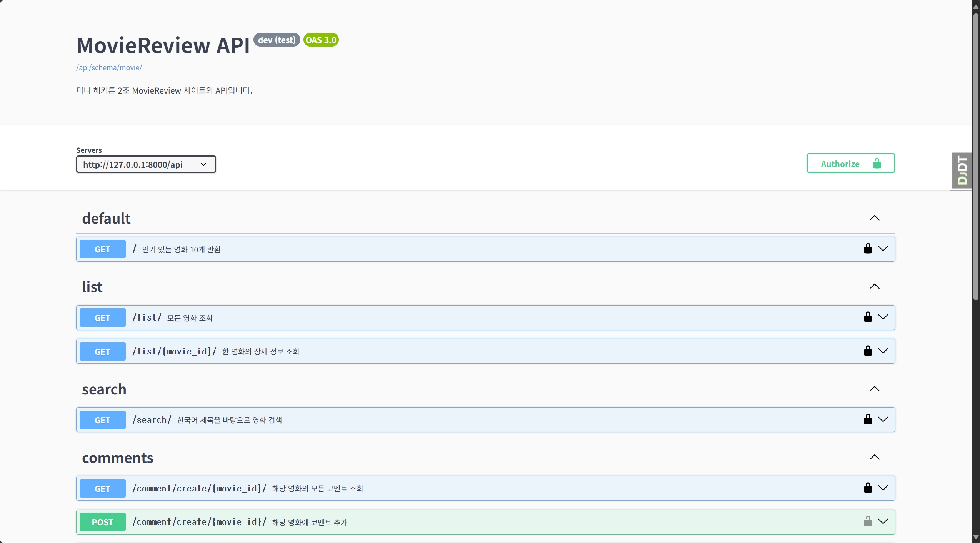Open the /api/schema/movie/ link
980x543 pixels.
(x=109, y=67)
